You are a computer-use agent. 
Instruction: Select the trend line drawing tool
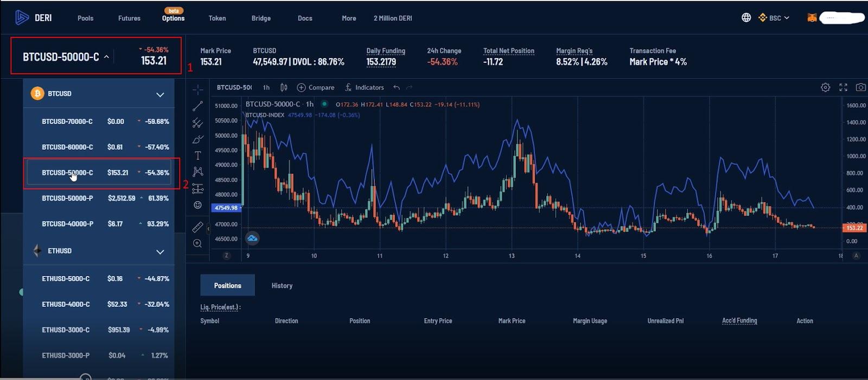click(197, 106)
